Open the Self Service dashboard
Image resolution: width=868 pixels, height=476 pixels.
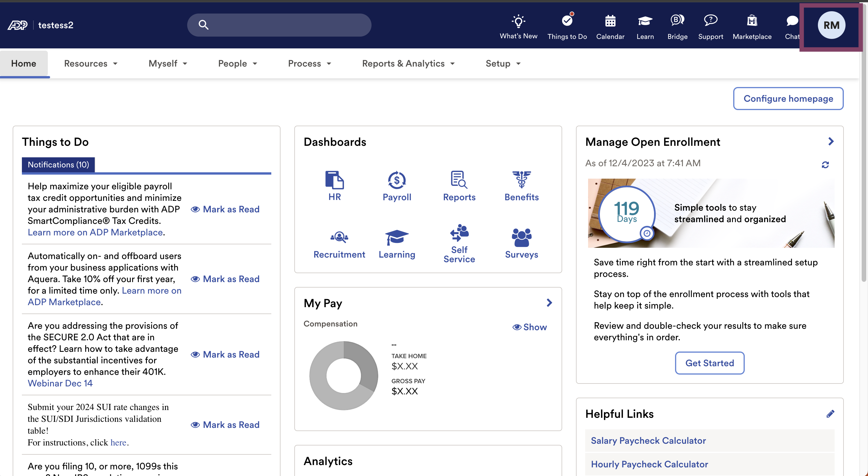[459, 243]
